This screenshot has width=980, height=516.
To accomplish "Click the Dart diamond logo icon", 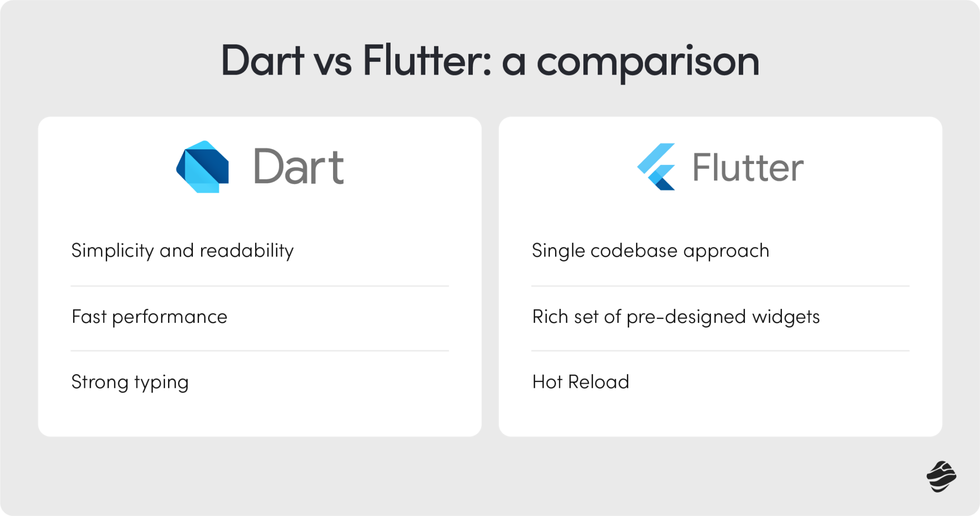I will click(202, 167).
